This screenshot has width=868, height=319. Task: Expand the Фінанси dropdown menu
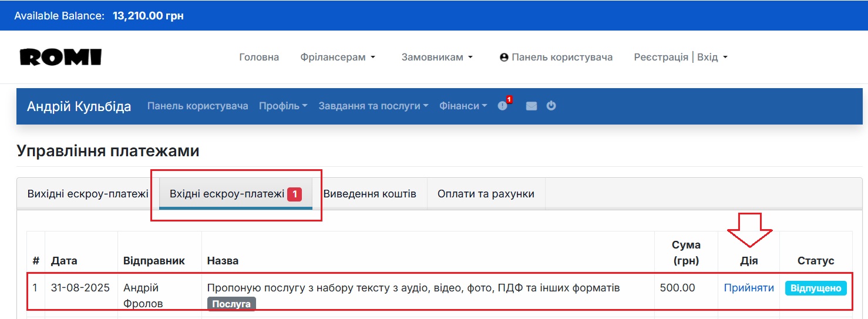pyautogui.click(x=463, y=106)
